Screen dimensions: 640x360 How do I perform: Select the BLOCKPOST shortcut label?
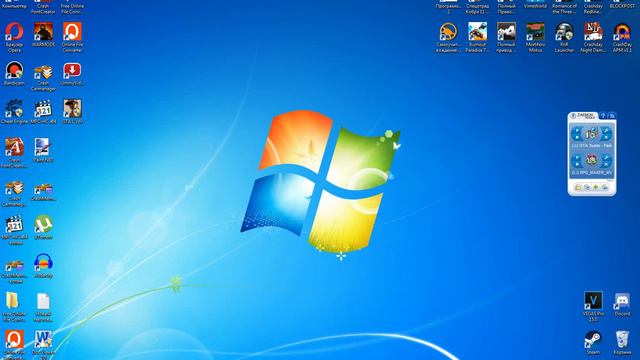622,6
